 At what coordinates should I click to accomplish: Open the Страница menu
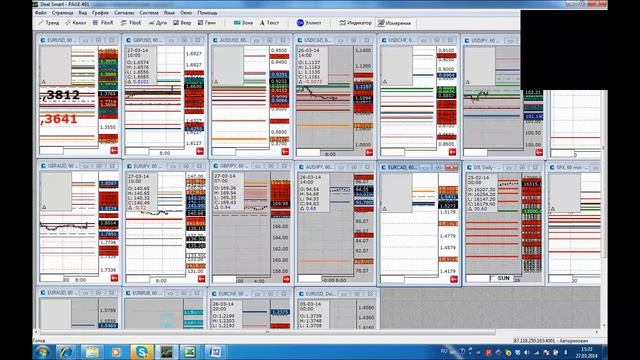coord(62,13)
